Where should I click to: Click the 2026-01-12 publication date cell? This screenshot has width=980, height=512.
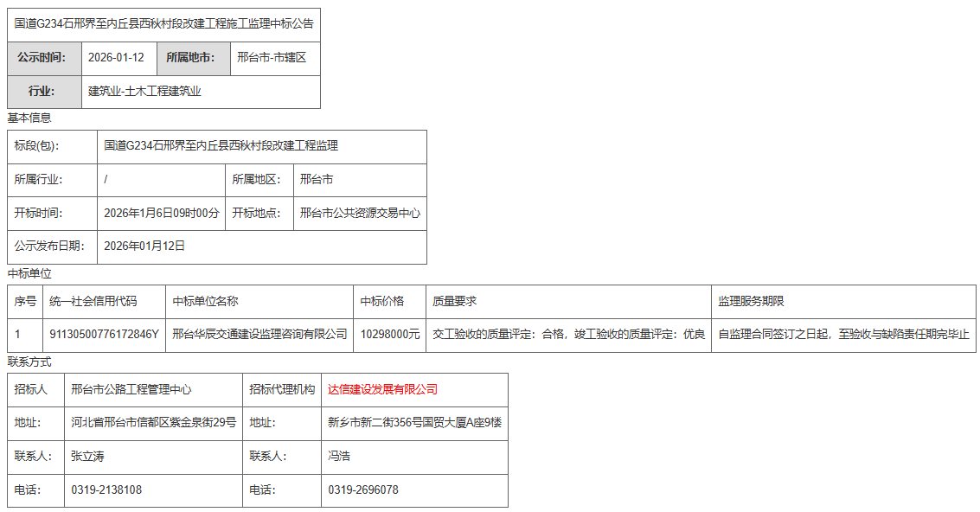click(116, 58)
